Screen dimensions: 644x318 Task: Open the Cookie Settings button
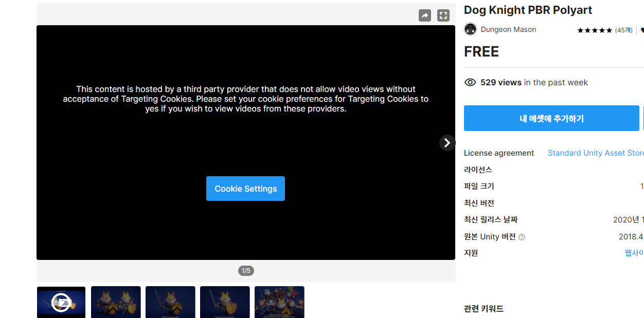pyautogui.click(x=245, y=189)
